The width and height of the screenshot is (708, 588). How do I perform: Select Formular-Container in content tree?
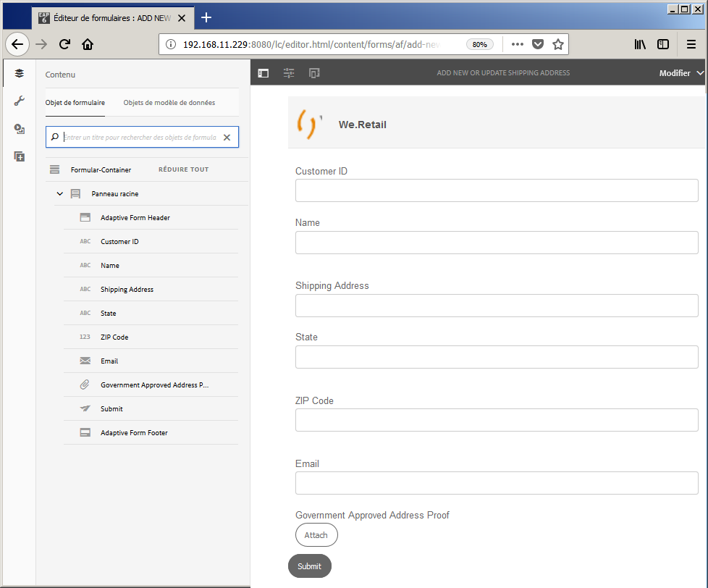pos(101,169)
